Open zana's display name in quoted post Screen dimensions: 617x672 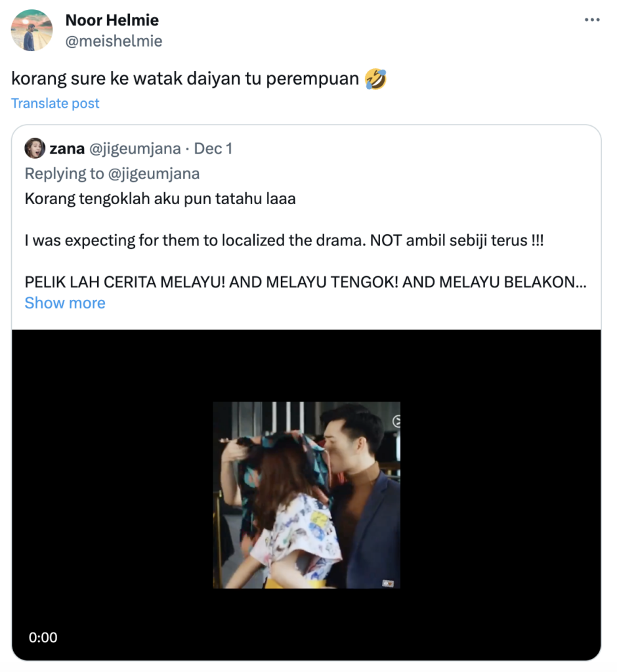pos(67,148)
